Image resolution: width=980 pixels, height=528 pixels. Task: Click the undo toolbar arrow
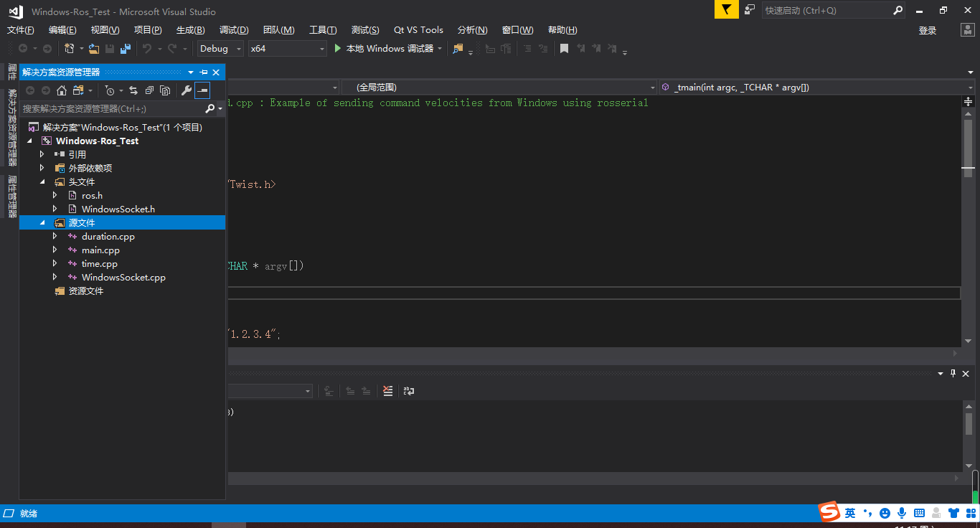pyautogui.click(x=146, y=49)
